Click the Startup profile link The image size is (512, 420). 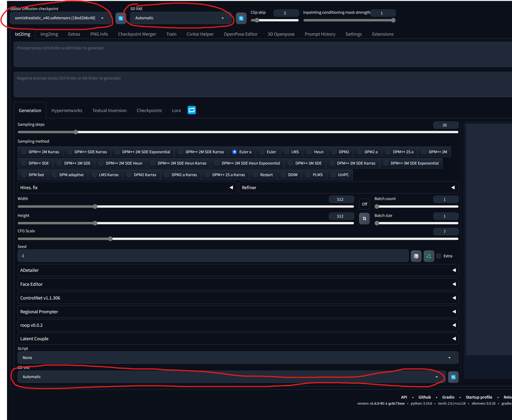[x=478, y=397]
